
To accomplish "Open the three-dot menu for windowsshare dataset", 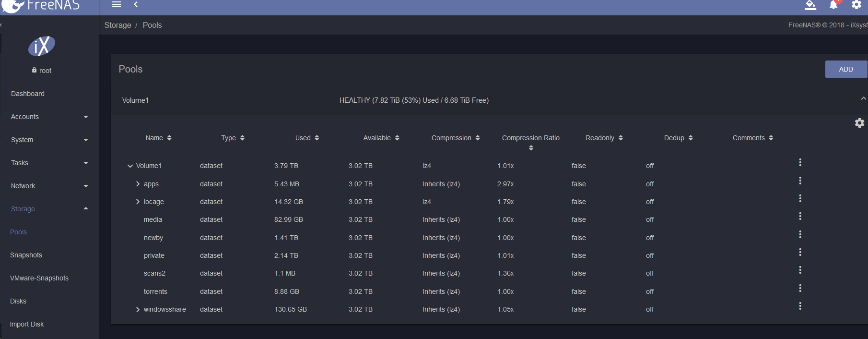I will point(800,306).
